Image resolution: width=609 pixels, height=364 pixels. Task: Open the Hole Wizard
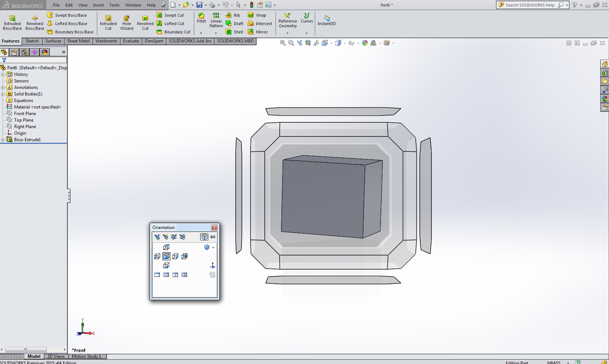pyautogui.click(x=126, y=23)
